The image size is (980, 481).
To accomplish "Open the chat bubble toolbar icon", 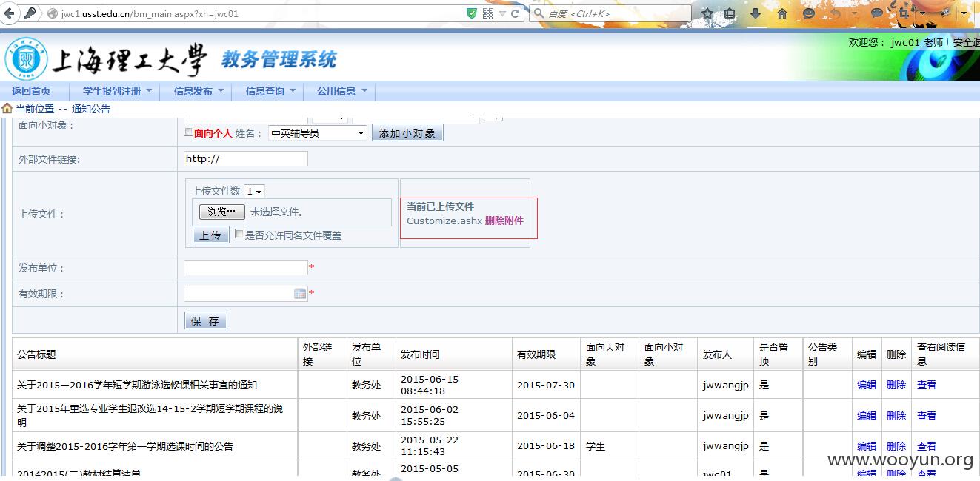I will tap(877, 13).
